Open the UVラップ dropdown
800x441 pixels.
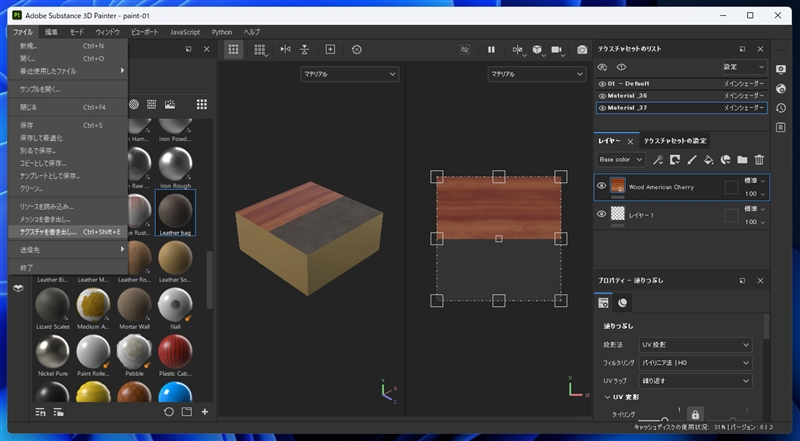[x=695, y=381]
